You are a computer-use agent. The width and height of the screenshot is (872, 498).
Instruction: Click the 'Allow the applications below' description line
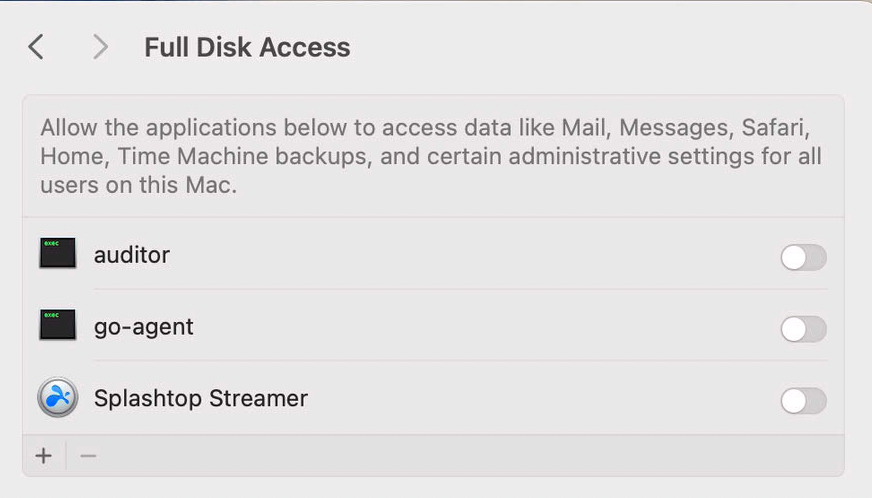point(425,128)
